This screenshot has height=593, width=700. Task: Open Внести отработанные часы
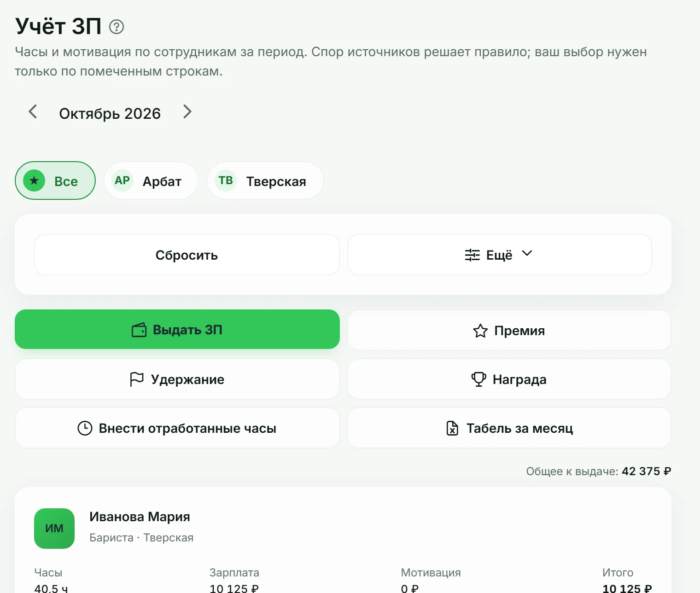[x=177, y=428]
